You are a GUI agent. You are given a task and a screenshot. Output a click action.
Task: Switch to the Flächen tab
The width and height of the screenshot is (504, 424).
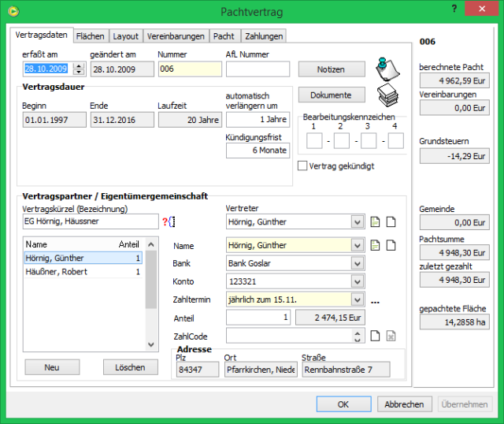point(90,36)
